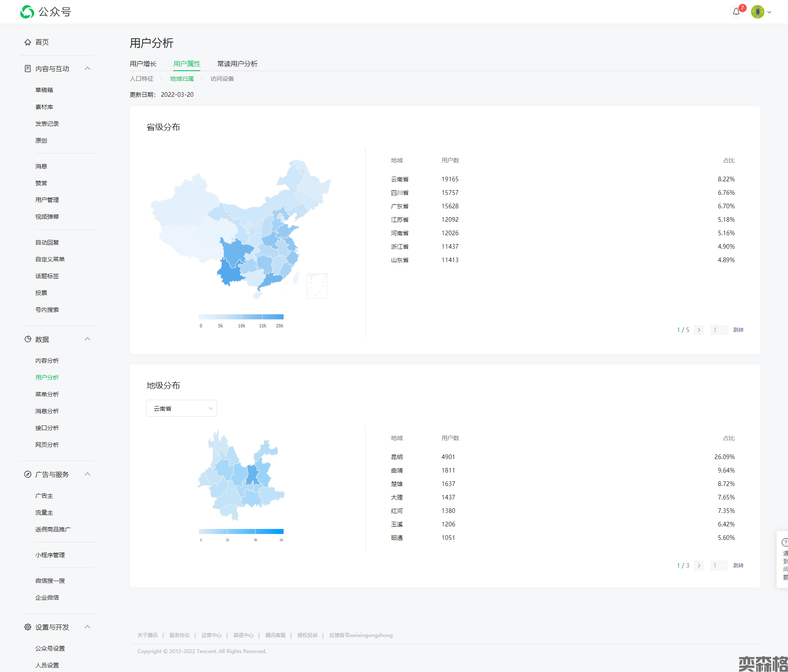This screenshot has height=672, width=788.
Task: Click 跳转 in province table pagination
Action: click(x=738, y=330)
